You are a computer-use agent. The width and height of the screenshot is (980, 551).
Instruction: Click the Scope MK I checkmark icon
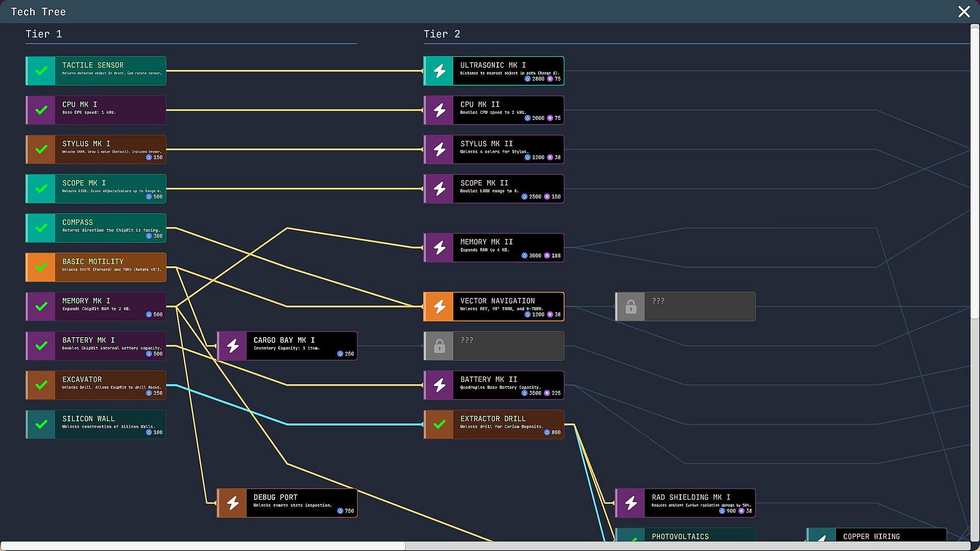(41, 189)
